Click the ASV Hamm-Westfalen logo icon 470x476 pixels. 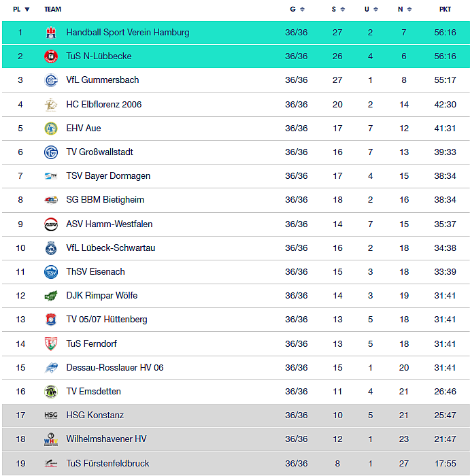tap(51, 224)
